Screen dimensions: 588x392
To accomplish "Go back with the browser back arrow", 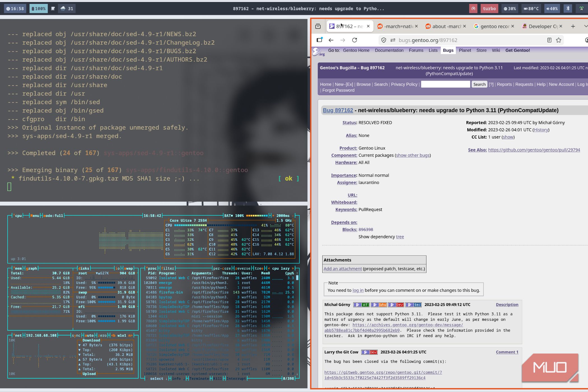I will [331, 40].
